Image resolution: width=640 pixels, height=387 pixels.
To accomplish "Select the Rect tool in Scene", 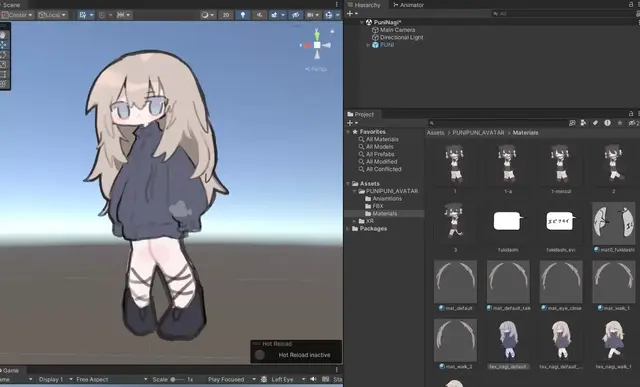I will pos(3,74).
